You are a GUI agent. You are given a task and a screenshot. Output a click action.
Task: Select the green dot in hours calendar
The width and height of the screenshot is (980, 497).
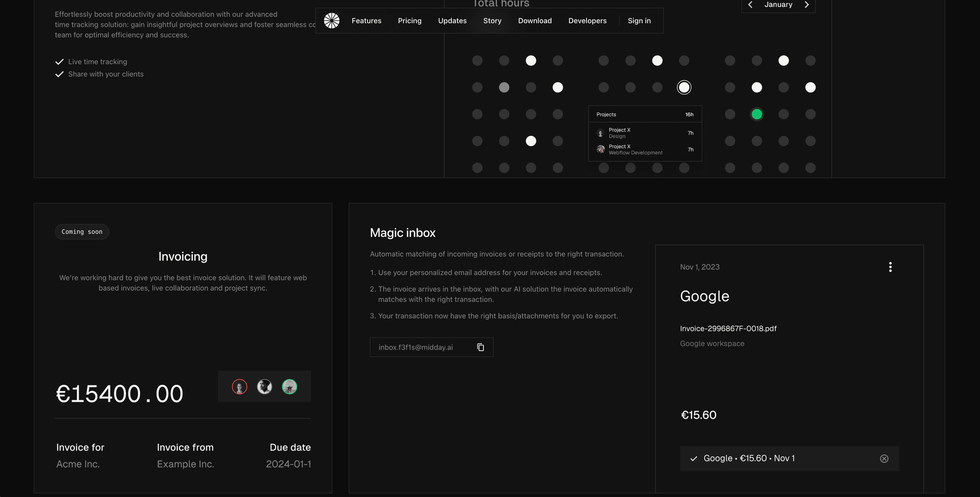point(757,114)
